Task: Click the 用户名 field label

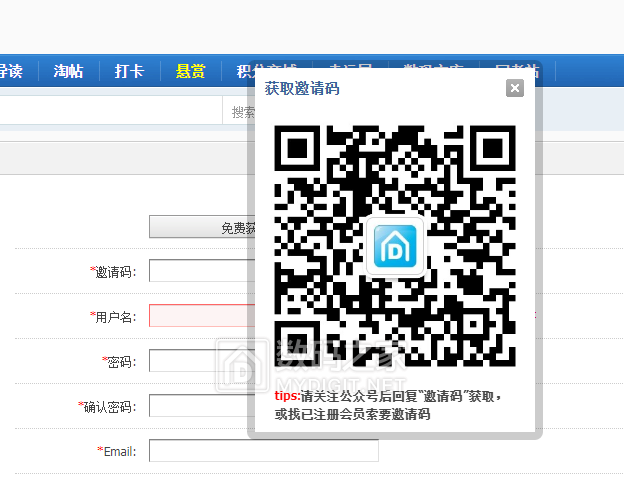Action: (114, 317)
